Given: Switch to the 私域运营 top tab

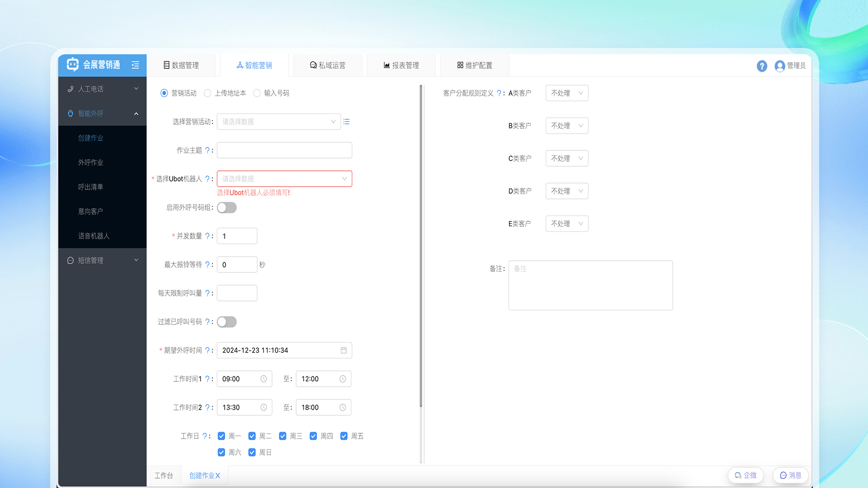Looking at the screenshot, I should point(328,66).
